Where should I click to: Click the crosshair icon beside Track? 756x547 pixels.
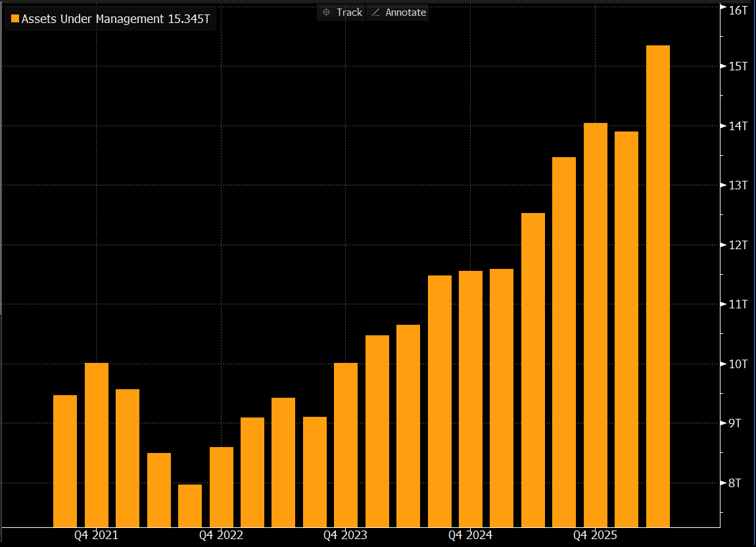point(327,12)
